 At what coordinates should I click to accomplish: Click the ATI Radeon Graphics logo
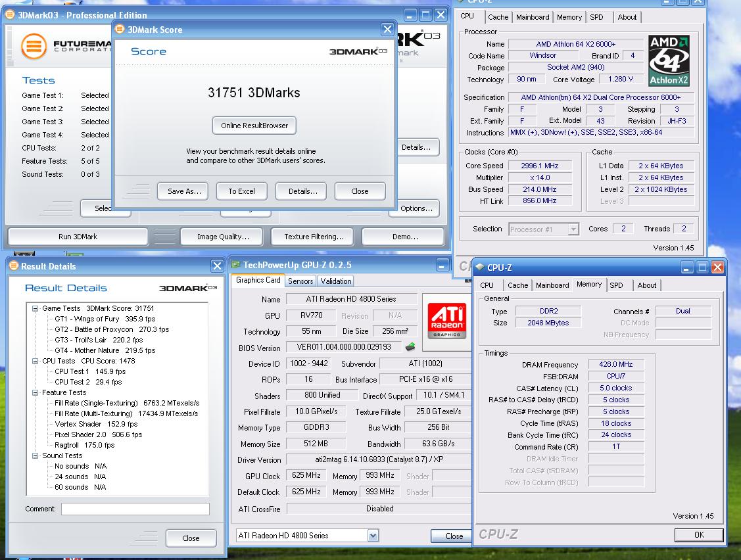446,321
